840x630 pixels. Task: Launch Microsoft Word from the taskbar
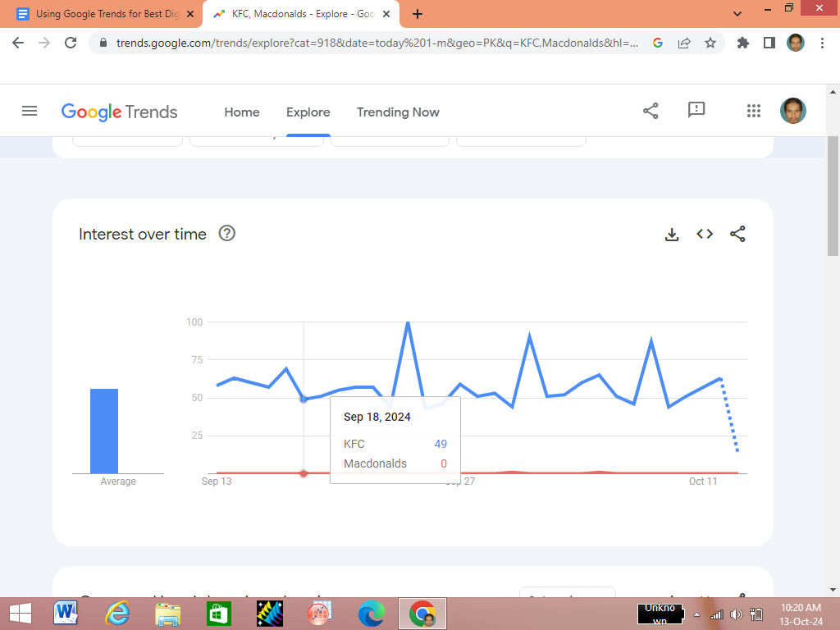point(66,614)
